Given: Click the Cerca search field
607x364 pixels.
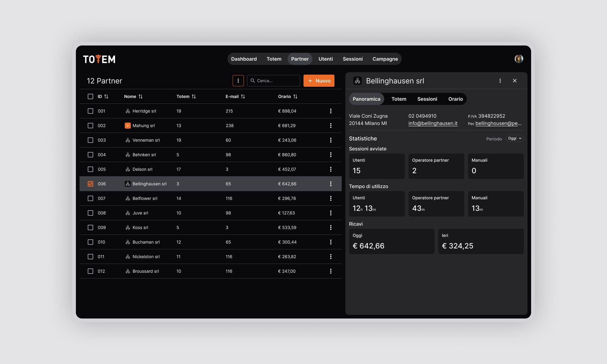Looking at the screenshot, I should tap(273, 81).
